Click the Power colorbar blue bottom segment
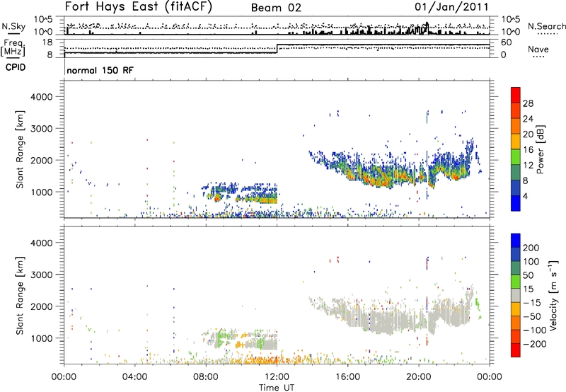 coord(516,203)
